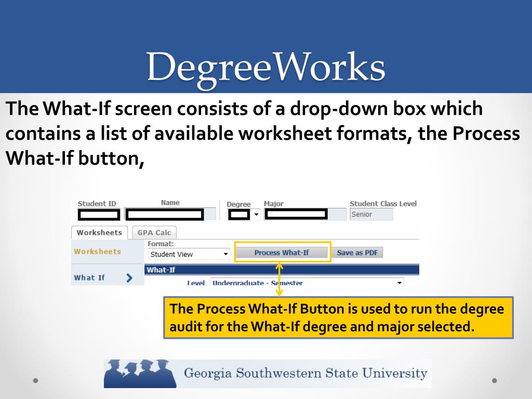Click the What-If section header bar
Image resolution: width=532 pixels, height=399 pixels.
282,270
